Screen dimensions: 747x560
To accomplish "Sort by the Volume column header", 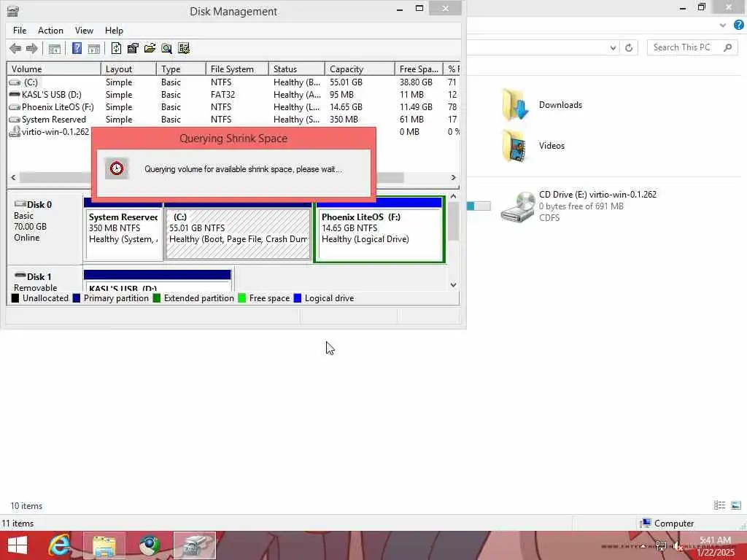I will pyautogui.click(x=53, y=69).
